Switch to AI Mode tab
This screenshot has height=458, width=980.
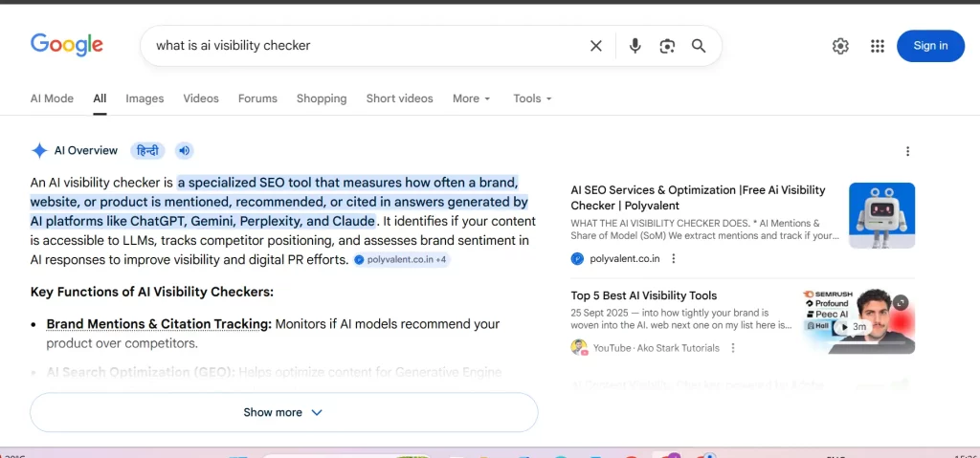(x=52, y=98)
